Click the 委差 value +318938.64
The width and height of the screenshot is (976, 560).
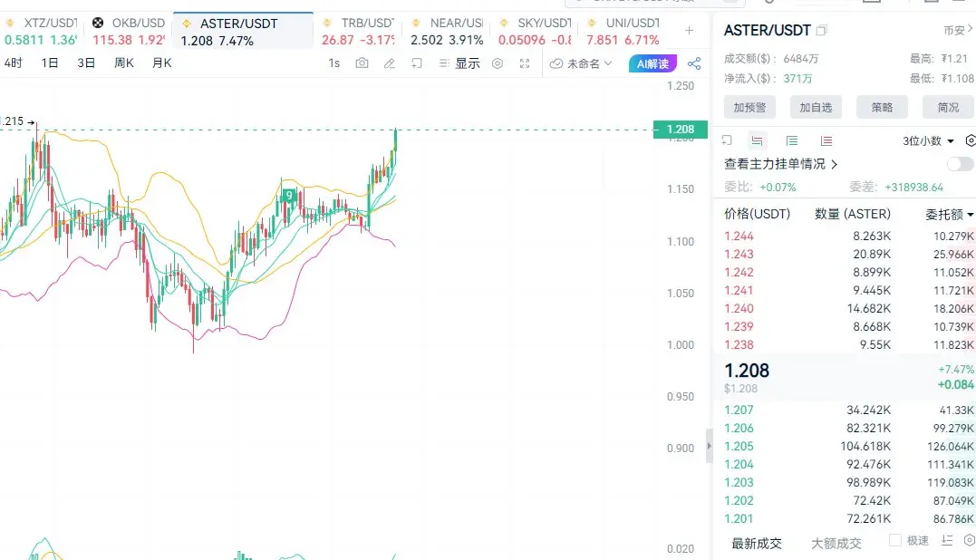pyautogui.click(x=913, y=188)
